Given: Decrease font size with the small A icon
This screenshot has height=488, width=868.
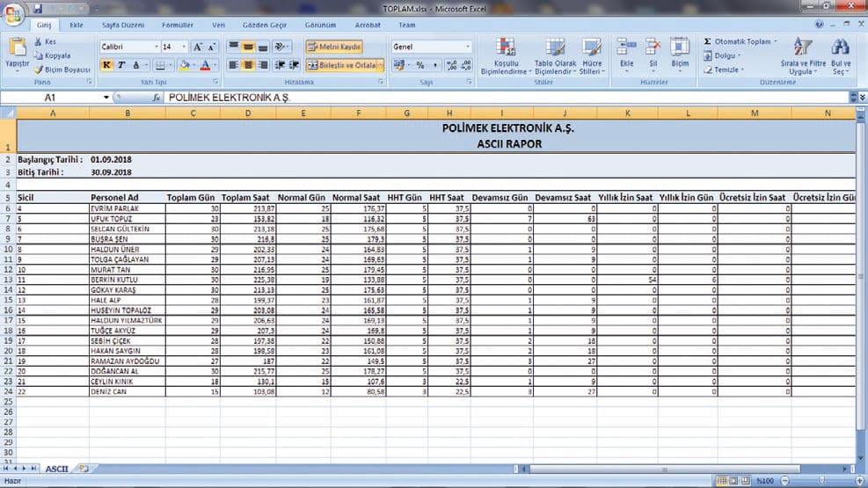Looking at the screenshot, I should [x=211, y=47].
